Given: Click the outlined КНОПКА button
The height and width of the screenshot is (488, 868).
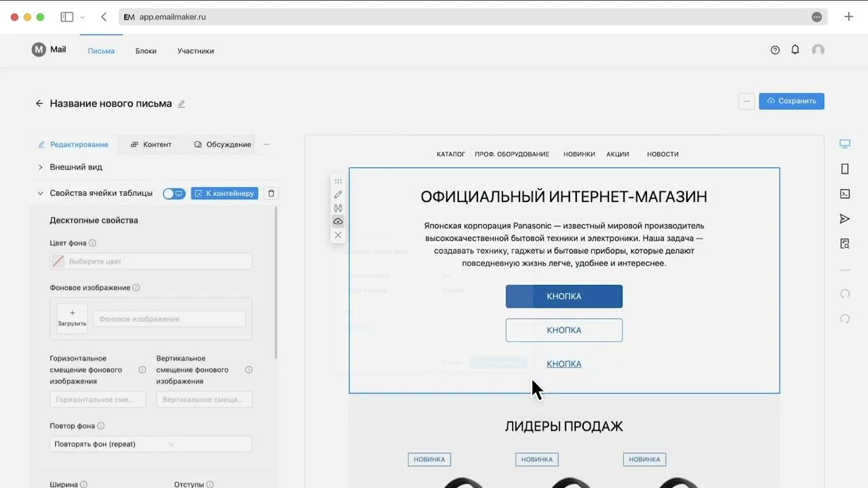Looking at the screenshot, I should pos(564,330).
